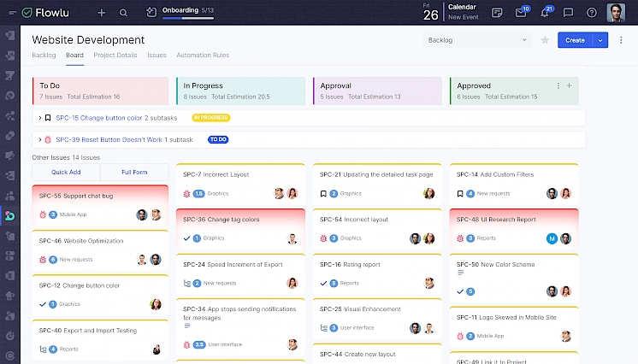Image resolution: width=638 pixels, height=364 pixels.
Task: Open the Backlog dropdown selector
Action: (477, 40)
